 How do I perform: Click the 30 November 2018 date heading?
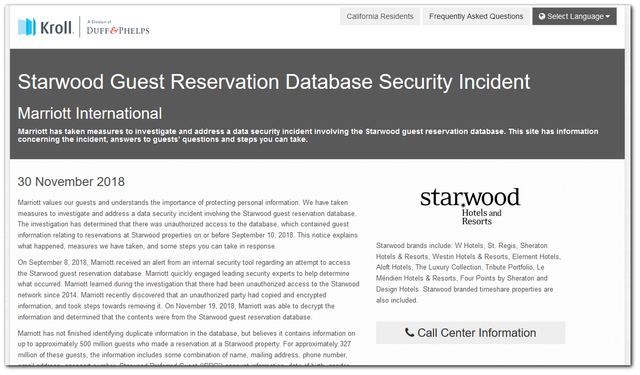point(71,182)
